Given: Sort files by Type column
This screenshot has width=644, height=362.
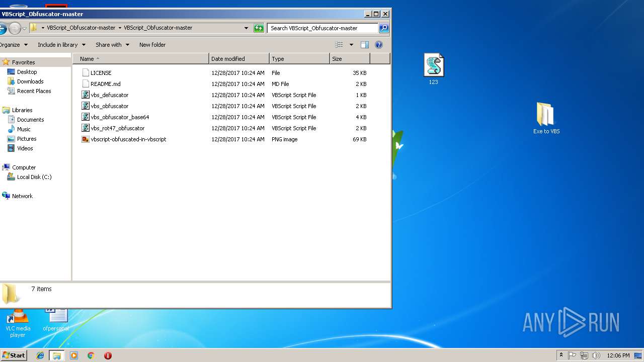Looking at the screenshot, I should tap(299, 59).
